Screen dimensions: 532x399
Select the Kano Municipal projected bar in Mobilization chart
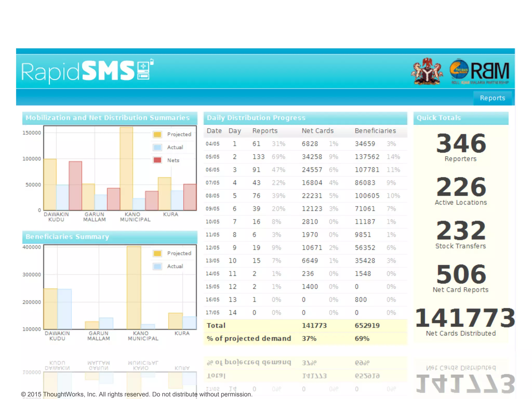tap(127, 169)
